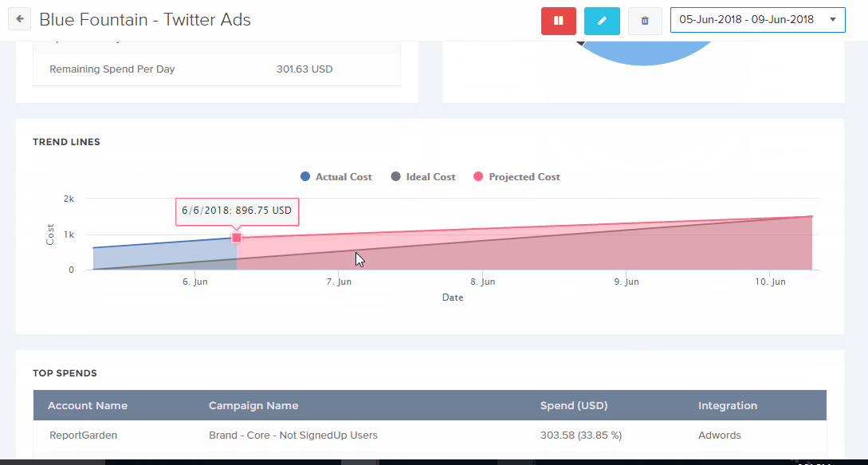
Task: Click the pink data point marker on chart
Action: click(237, 238)
